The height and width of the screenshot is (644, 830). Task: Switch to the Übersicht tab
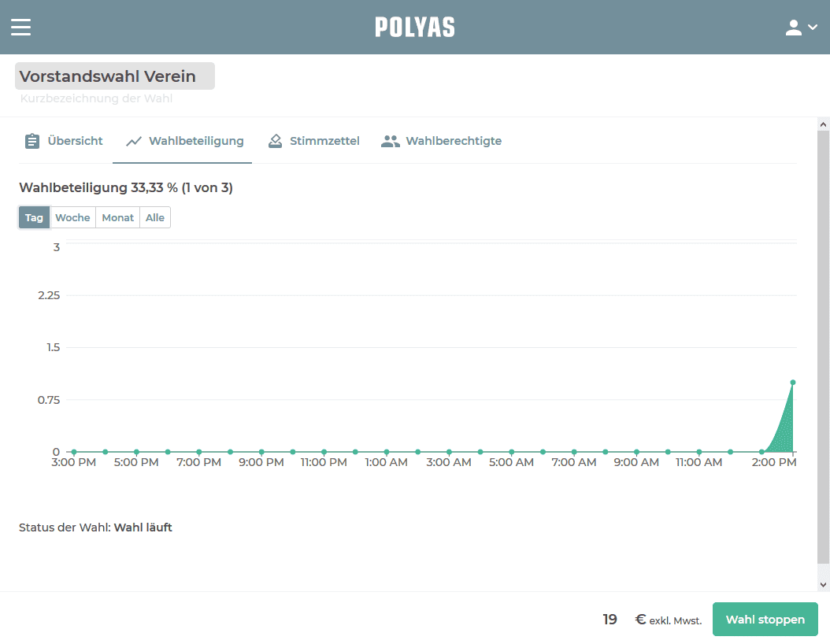[x=75, y=141]
